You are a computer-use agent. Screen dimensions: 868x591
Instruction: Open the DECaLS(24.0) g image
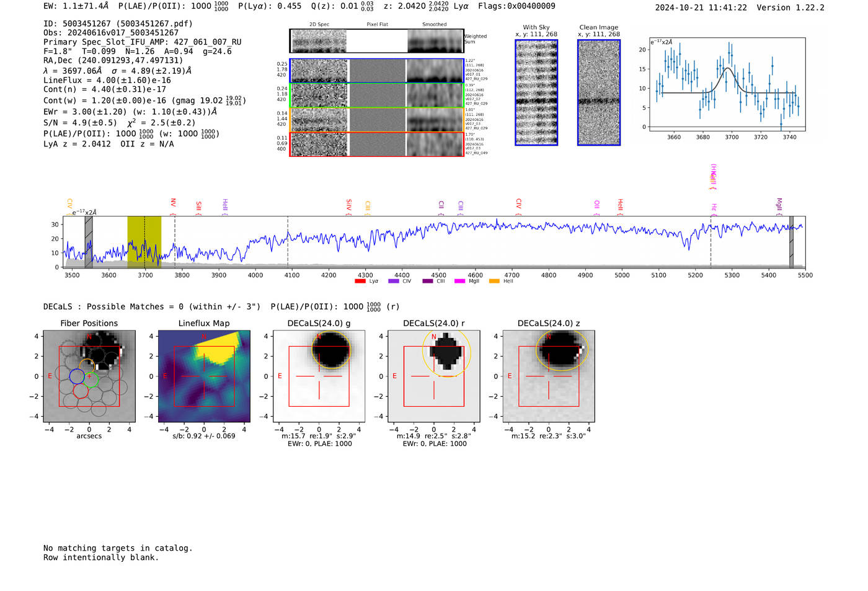click(x=319, y=376)
